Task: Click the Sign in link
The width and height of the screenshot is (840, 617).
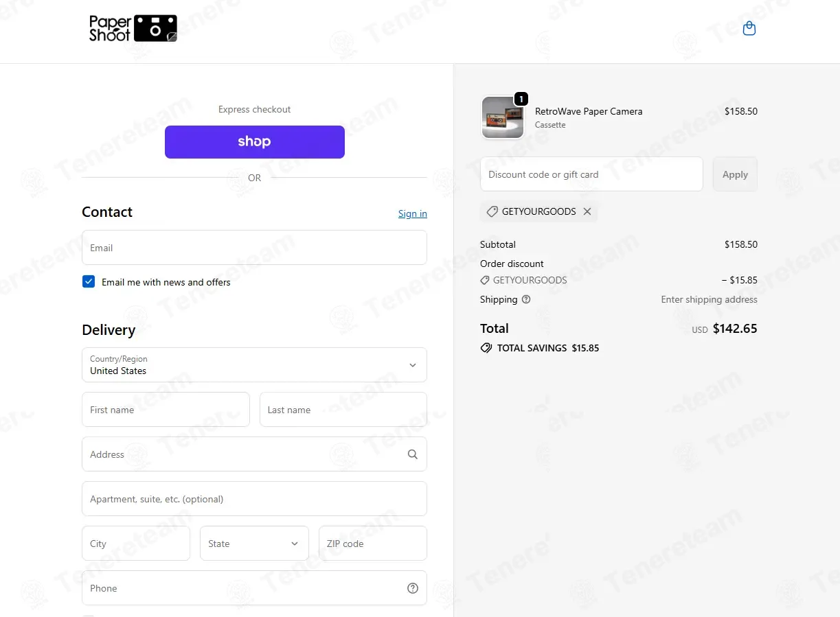Action: (x=412, y=213)
